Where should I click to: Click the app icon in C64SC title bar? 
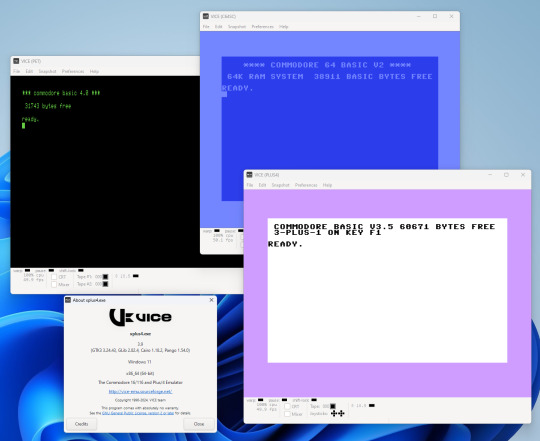click(x=206, y=16)
